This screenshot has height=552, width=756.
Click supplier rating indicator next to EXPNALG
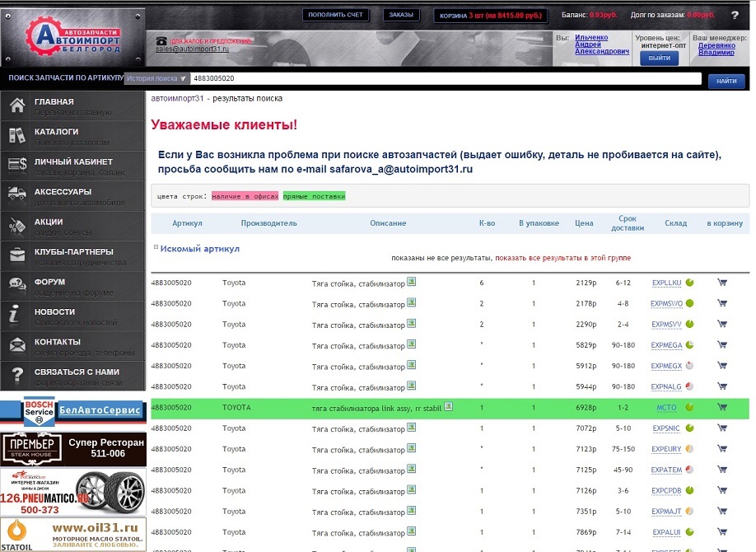689,386
